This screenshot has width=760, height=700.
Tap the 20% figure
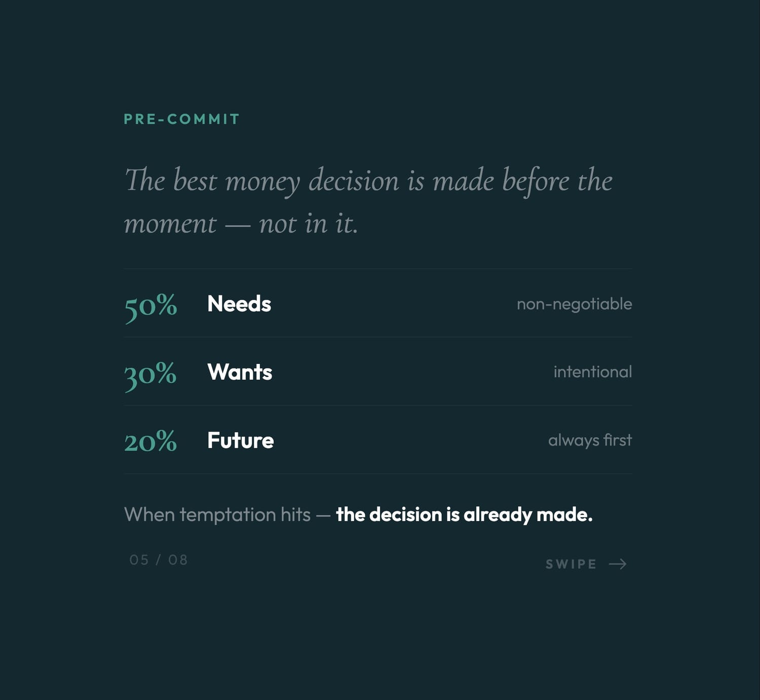click(x=150, y=441)
